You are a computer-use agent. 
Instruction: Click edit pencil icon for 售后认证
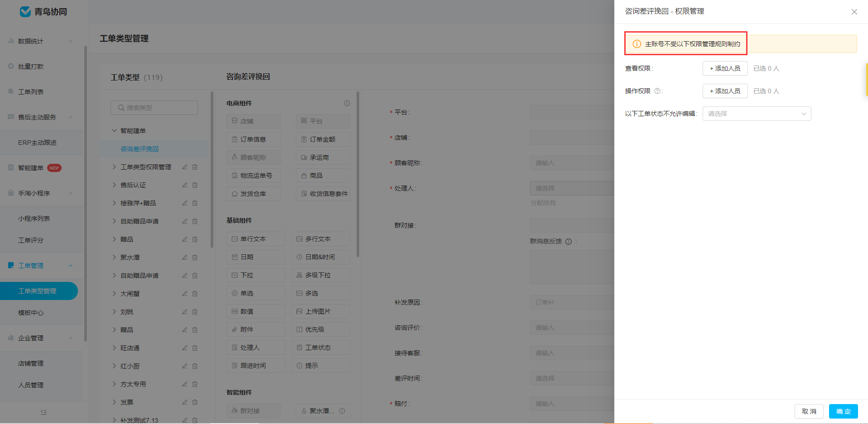(x=185, y=185)
